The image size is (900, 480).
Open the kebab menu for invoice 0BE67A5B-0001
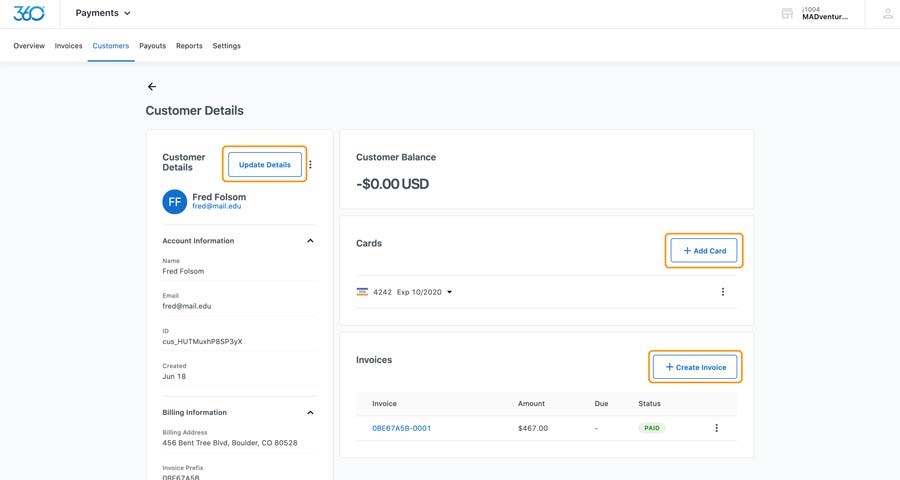pyautogui.click(x=716, y=428)
